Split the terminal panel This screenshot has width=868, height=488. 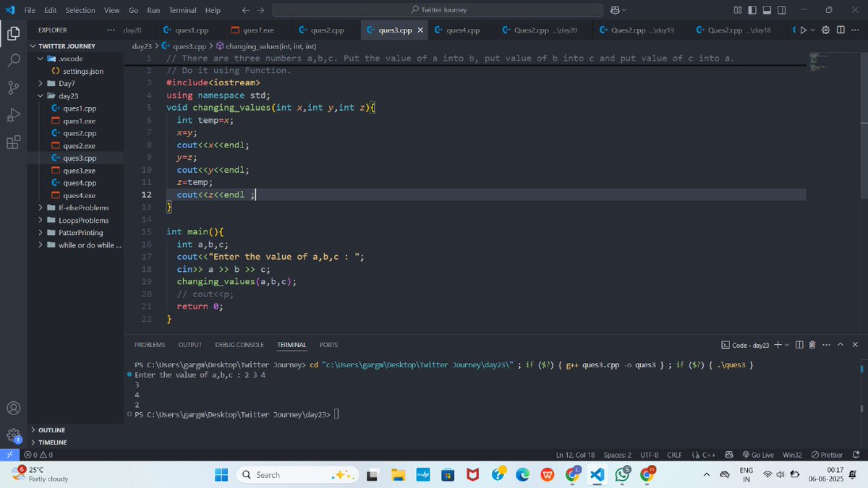(x=799, y=345)
